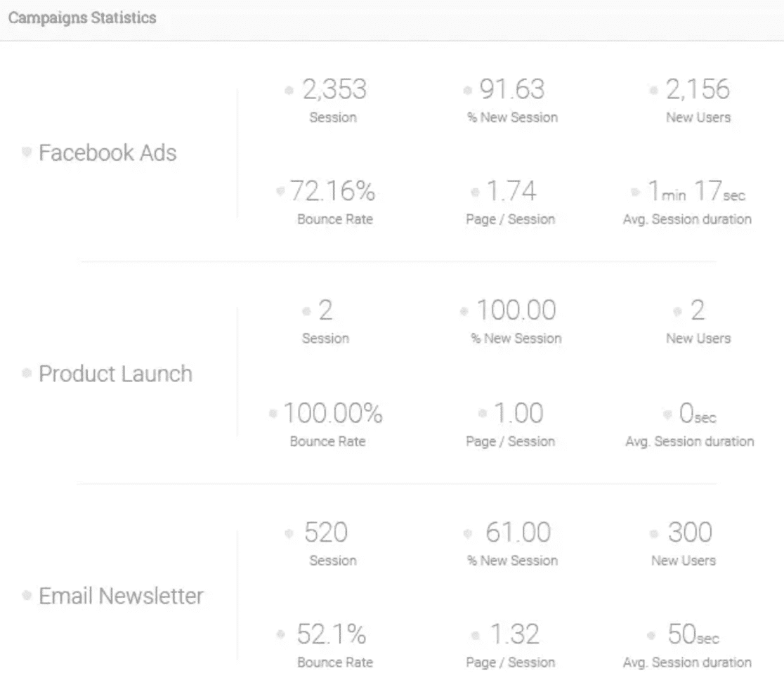The image size is (784, 699).
Task: Click the Session label under 2 Sessions
Action: click(325, 338)
